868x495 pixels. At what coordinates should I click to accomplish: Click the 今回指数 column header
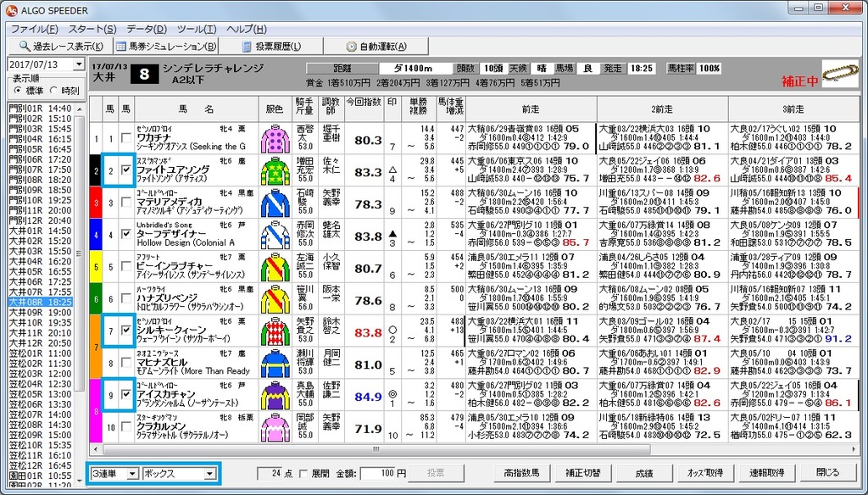364,109
